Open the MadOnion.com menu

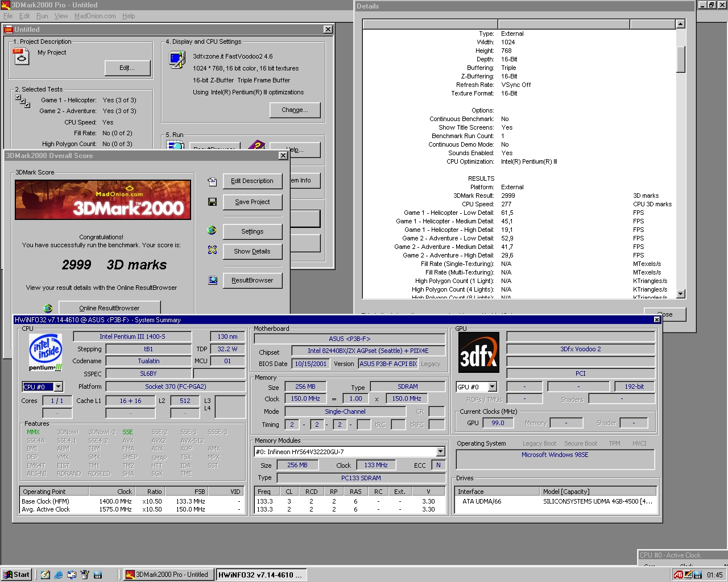click(x=94, y=16)
